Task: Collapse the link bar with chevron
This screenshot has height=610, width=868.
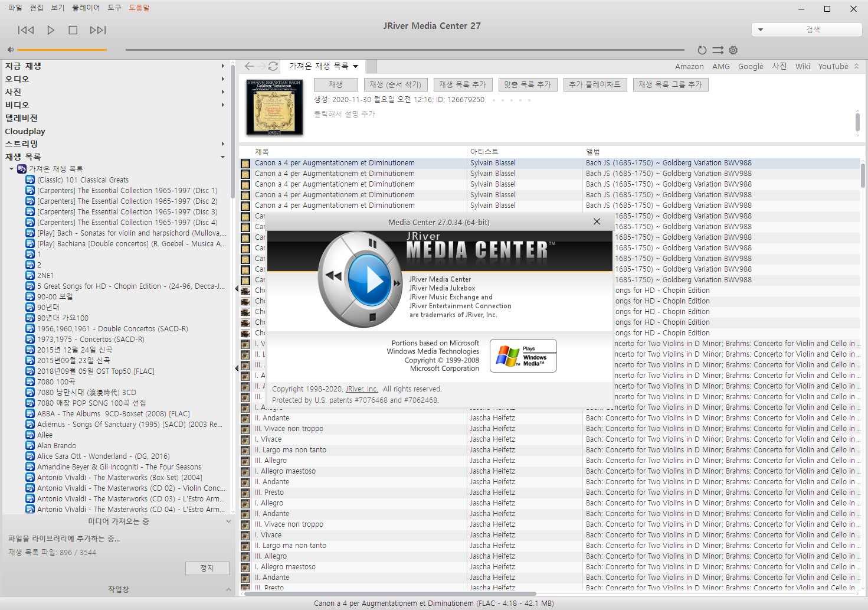Action: pos(857,66)
